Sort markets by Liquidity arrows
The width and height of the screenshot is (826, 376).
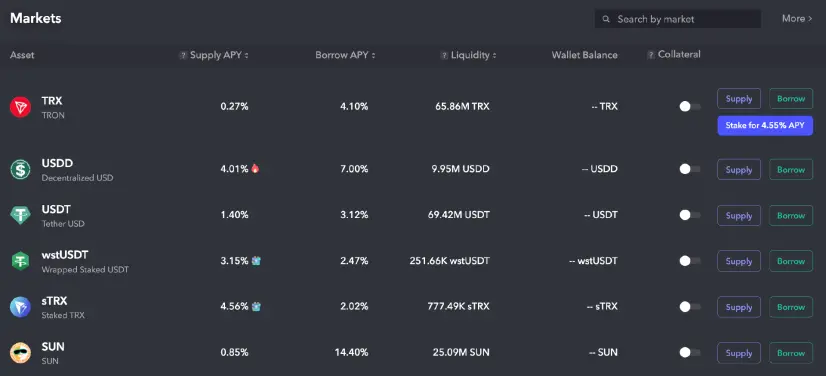point(494,55)
